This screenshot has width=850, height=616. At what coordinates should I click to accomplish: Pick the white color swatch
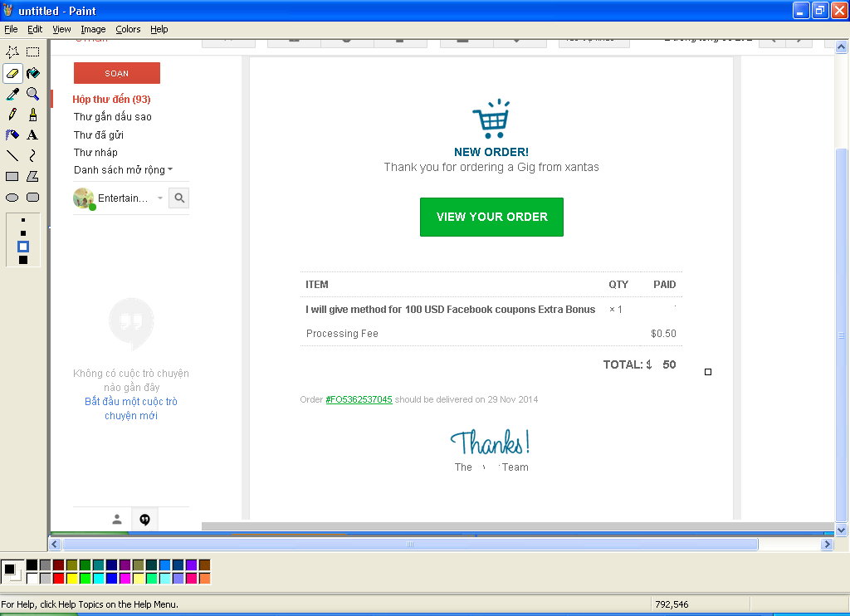32,579
